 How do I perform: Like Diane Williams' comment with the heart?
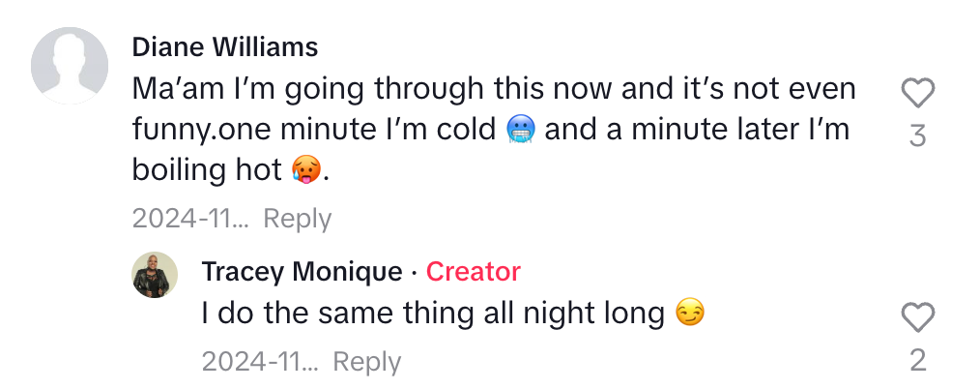pyautogui.click(x=917, y=94)
